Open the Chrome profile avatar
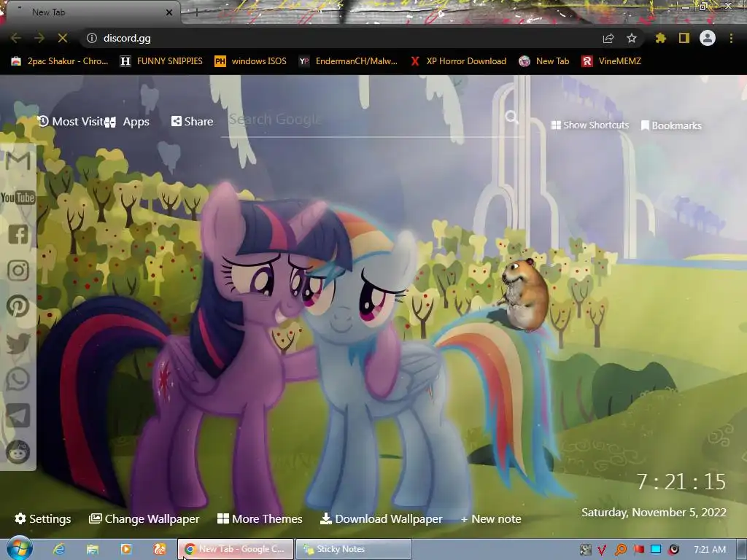 tap(708, 38)
